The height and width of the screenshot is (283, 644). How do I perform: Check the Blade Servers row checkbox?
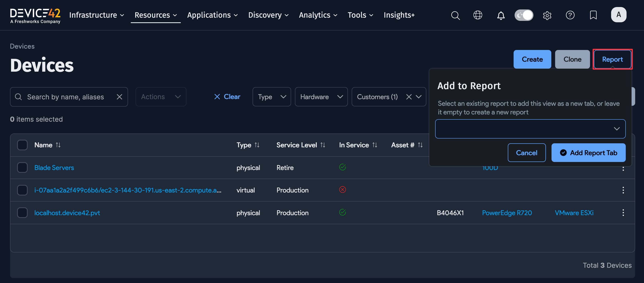22,168
